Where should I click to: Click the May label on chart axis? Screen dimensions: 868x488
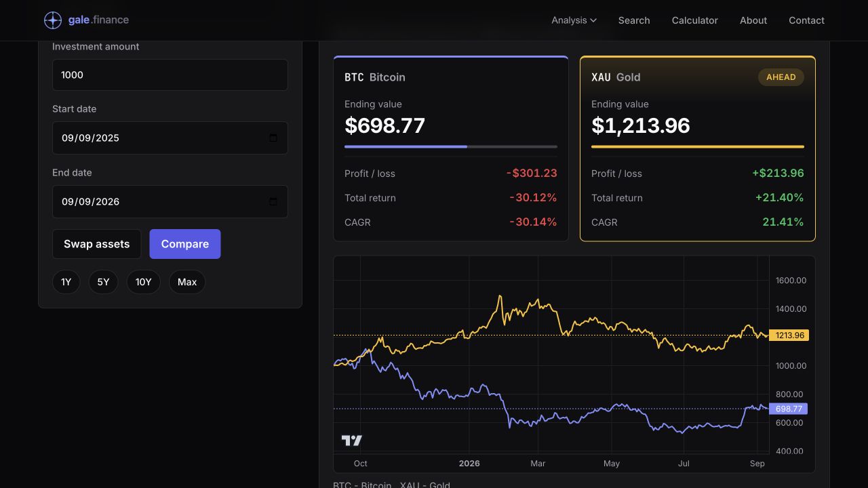click(612, 464)
